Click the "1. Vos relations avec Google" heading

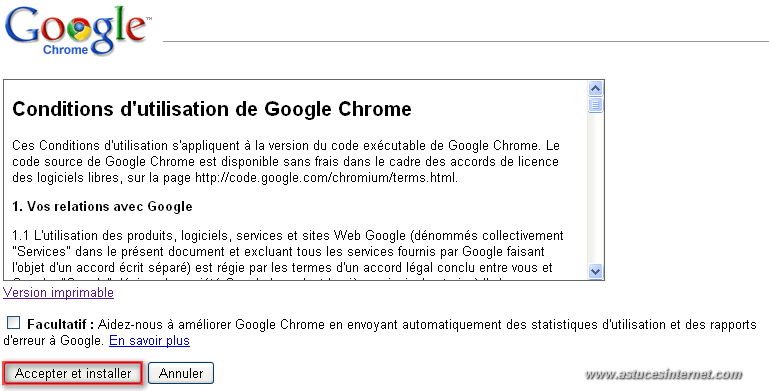coord(102,207)
